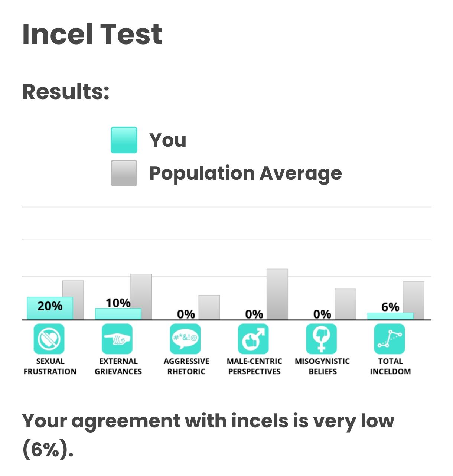Click the 0% label above Aggressive Rhetoric
The height and width of the screenshot is (476, 453).
point(186,314)
